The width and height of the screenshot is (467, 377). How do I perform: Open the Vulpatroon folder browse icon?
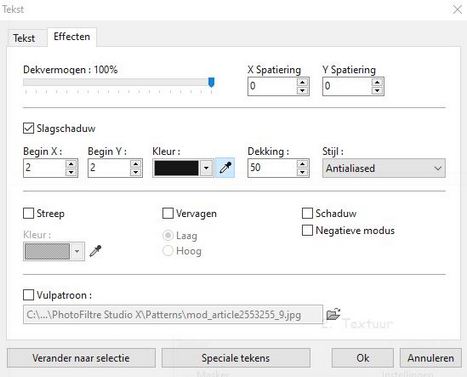(333, 314)
